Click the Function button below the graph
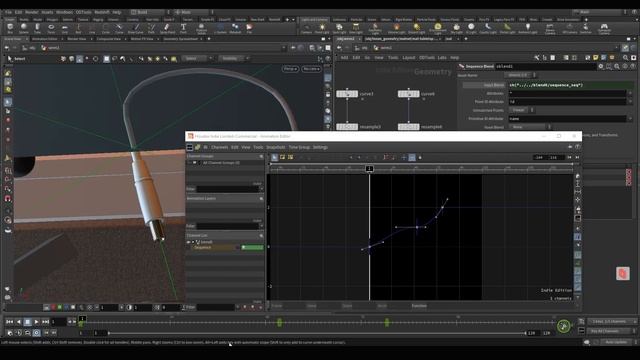640x360 pixels. click(419, 306)
